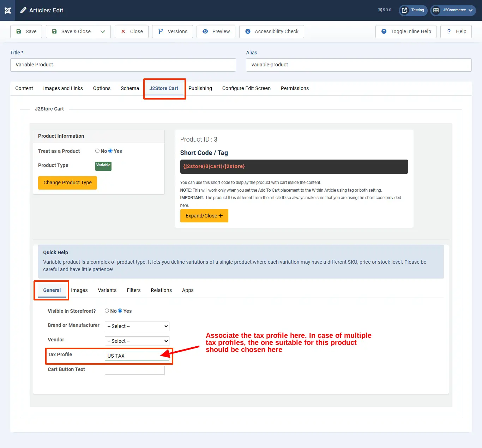The width and height of the screenshot is (482, 448).
Task: Open the Permissions tab
Action: pyautogui.click(x=295, y=88)
